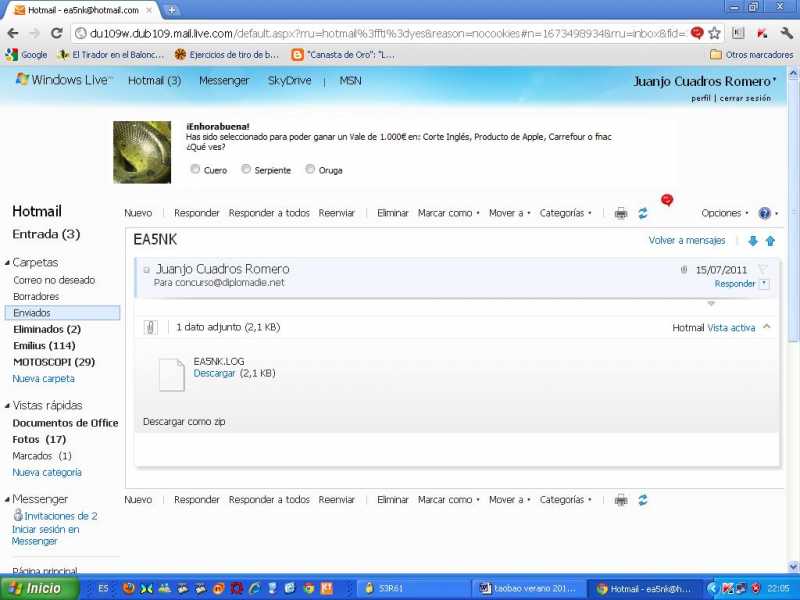Collapse the Vistas rápidas section

pyautogui.click(x=7, y=406)
